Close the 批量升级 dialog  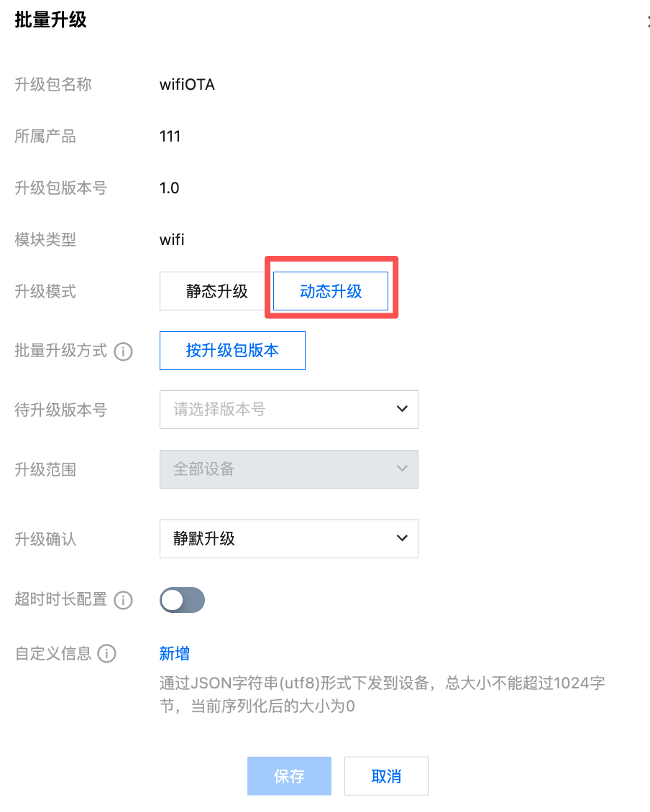[647, 22]
